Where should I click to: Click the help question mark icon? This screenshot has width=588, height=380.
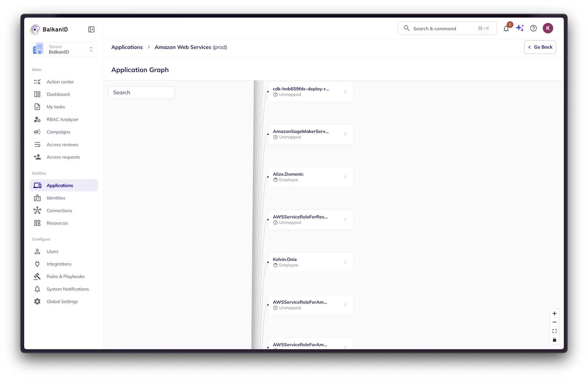pyautogui.click(x=533, y=28)
